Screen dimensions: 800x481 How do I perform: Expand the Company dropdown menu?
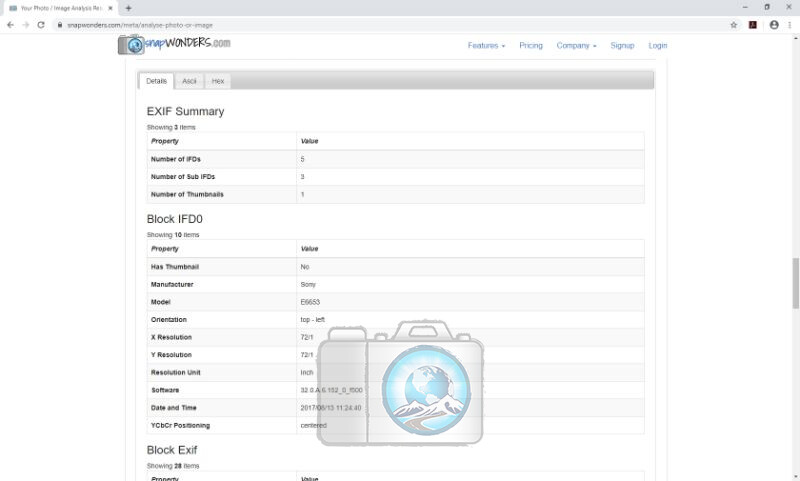[576, 46]
